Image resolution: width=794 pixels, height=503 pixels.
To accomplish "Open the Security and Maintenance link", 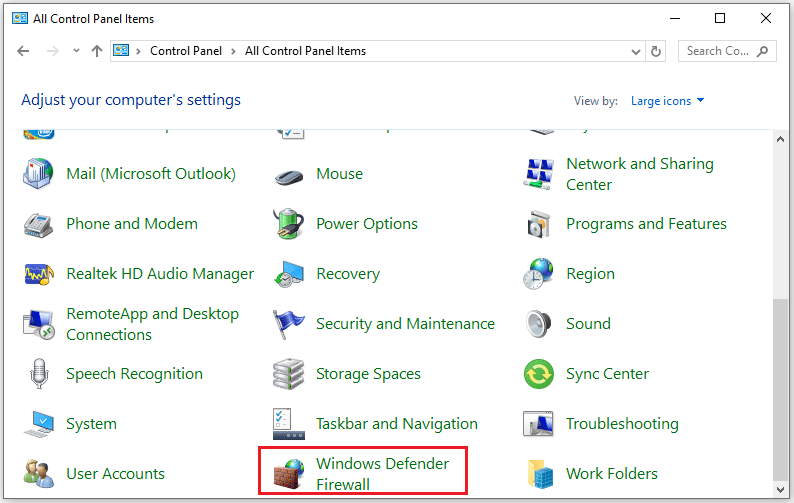I will click(x=405, y=324).
